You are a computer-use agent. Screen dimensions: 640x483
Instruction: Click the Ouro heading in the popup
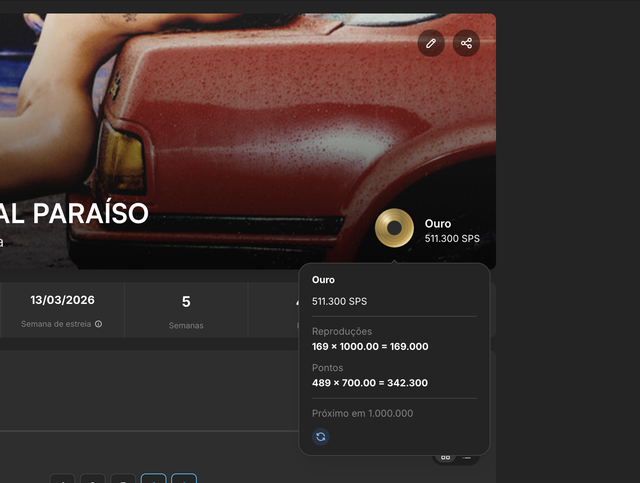(323, 280)
